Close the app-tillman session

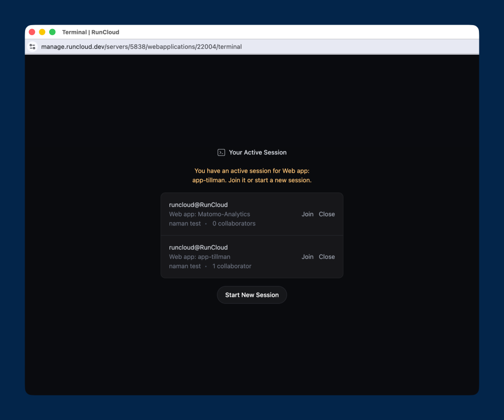pos(327,257)
